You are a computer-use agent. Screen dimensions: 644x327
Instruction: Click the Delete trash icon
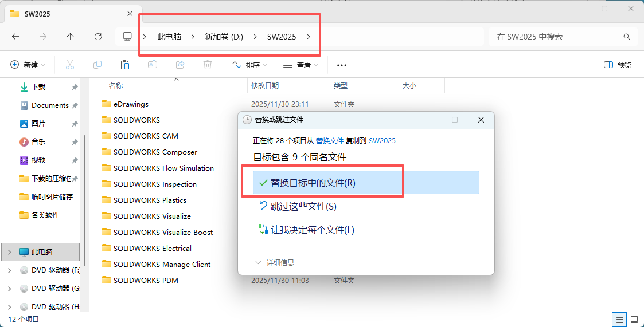pos(208,64)
